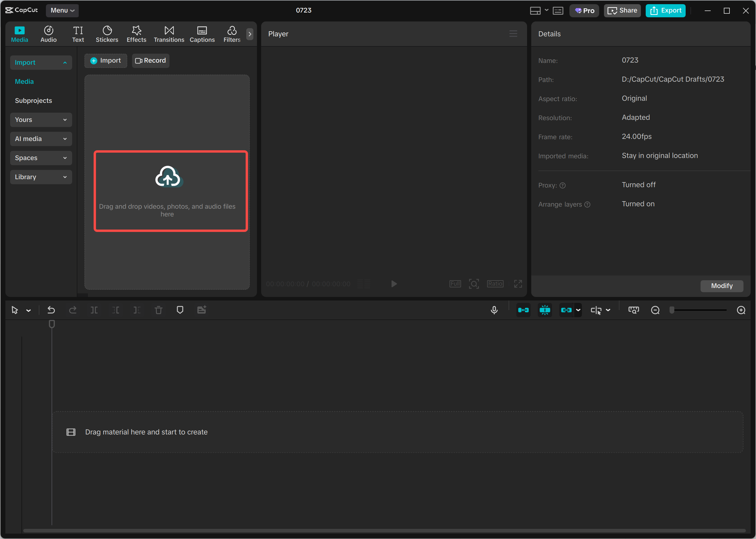Open the Transitions panel
The height and width of the screenshot is (539, 756).
pos(169,33)
